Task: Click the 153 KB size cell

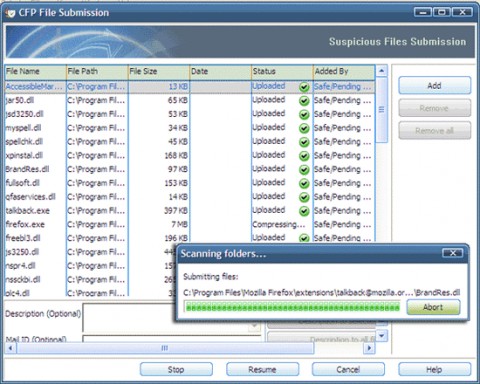Action: tap(176, 183)
